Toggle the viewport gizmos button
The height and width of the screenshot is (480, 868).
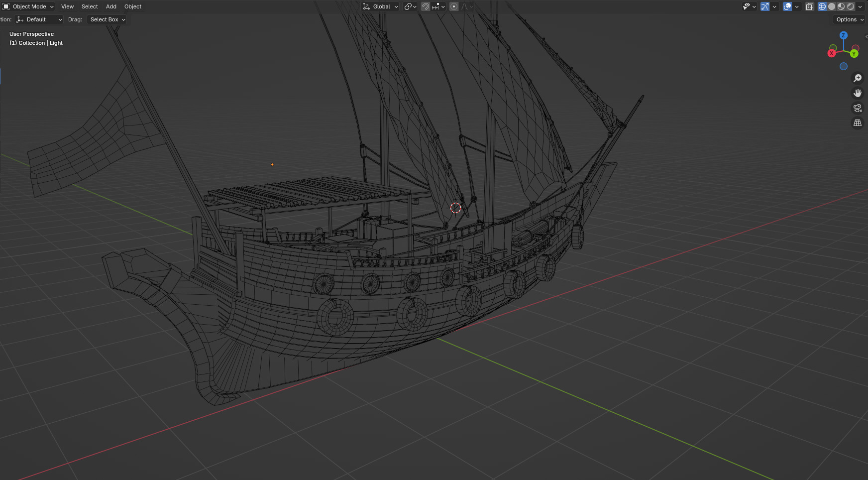765,6
